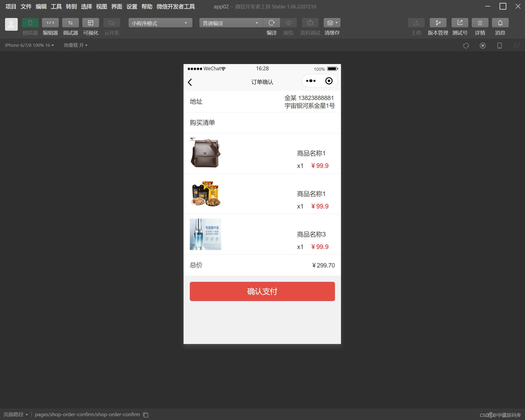Open the 项目 menu
This screenshot has height=420, width=525.
(x=11, y=6)
